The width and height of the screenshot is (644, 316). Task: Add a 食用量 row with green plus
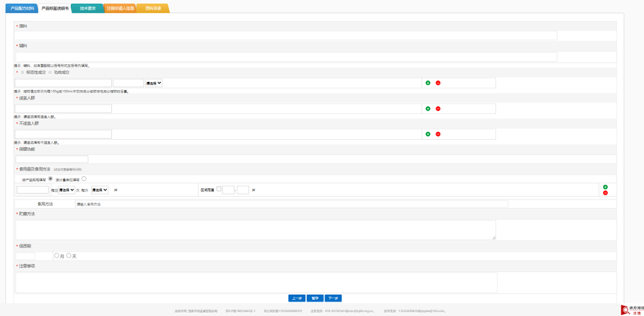click(x=605, y=187)
